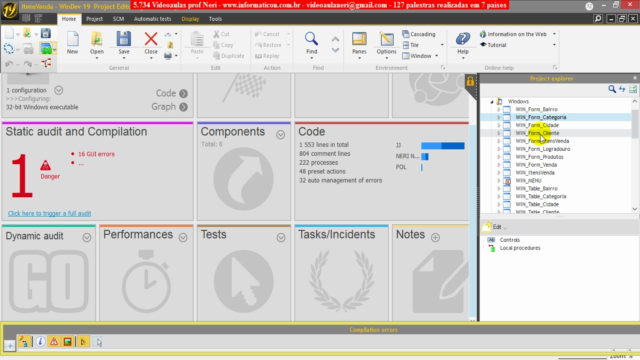
Task: Open the Display ribbon tab
Action: (190, 19)
